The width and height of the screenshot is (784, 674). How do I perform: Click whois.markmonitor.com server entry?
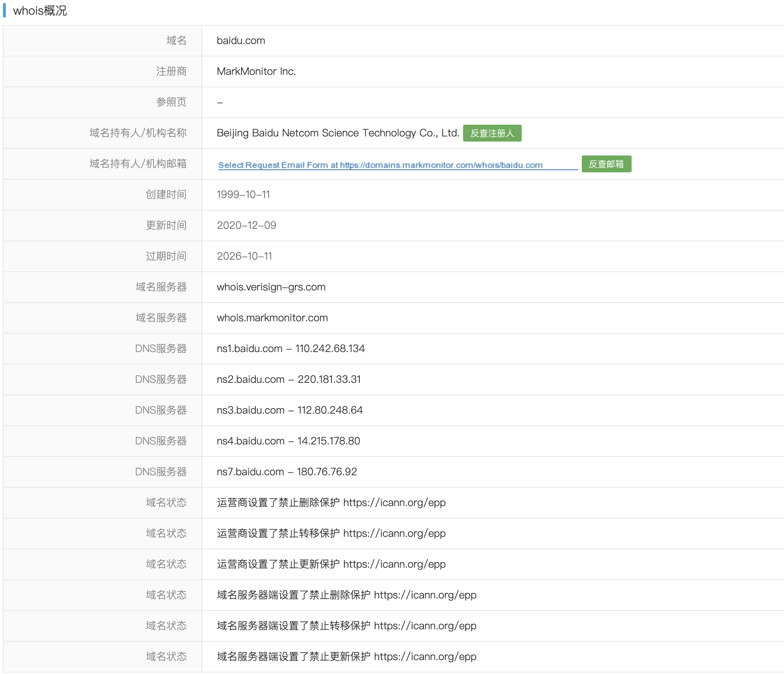(272, 318)
